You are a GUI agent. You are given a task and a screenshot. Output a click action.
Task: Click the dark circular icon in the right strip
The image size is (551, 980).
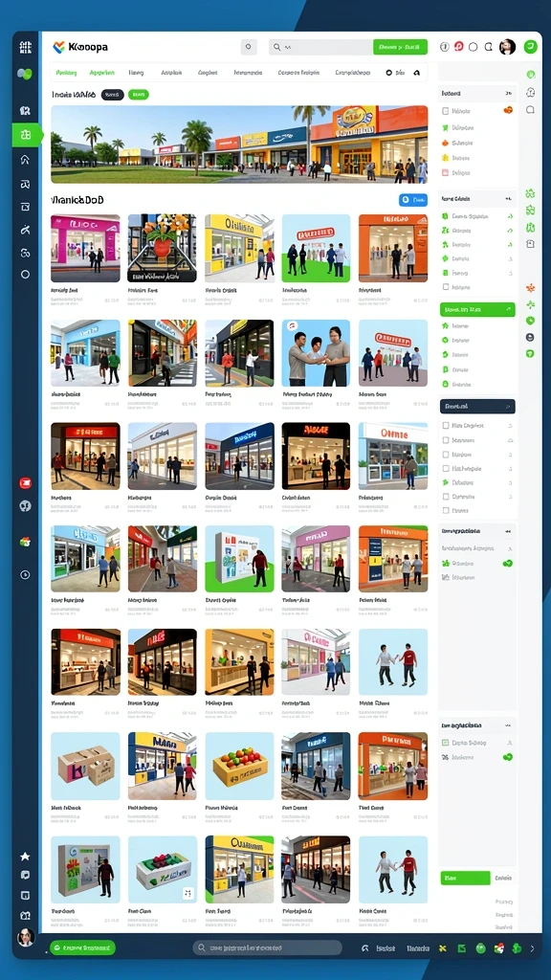pos(530,337)
